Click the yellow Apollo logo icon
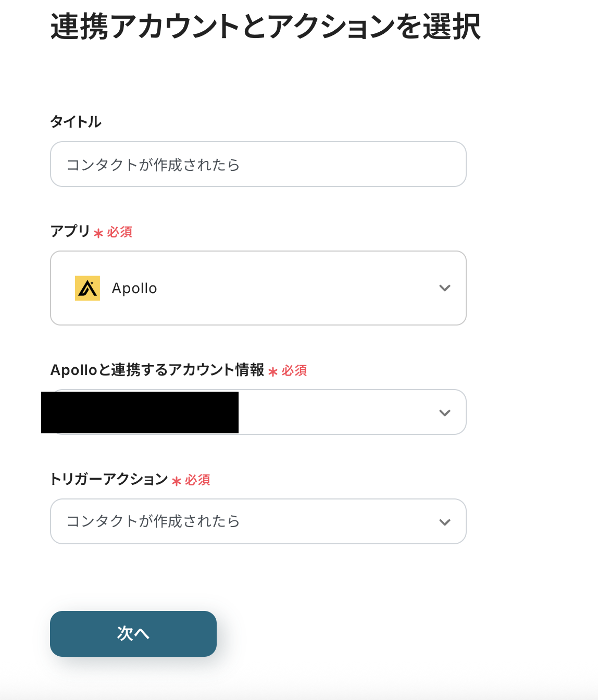598x700 pixels. coord(88,288)
